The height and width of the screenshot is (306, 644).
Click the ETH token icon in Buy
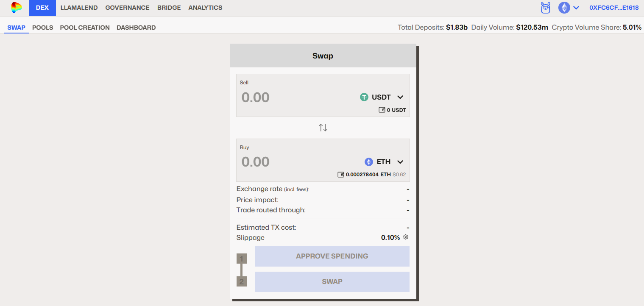pos(369,162)
